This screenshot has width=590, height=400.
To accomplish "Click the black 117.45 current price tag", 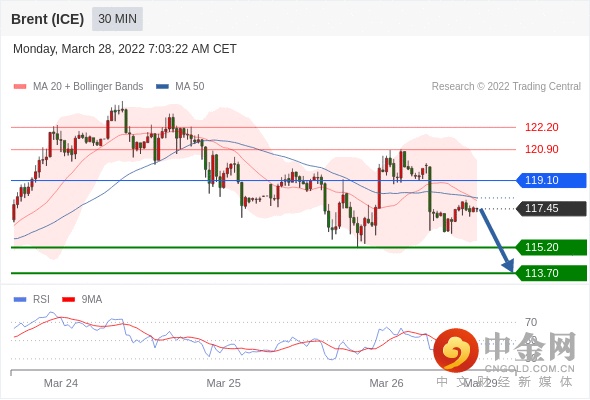I will (x=551, y=208).
